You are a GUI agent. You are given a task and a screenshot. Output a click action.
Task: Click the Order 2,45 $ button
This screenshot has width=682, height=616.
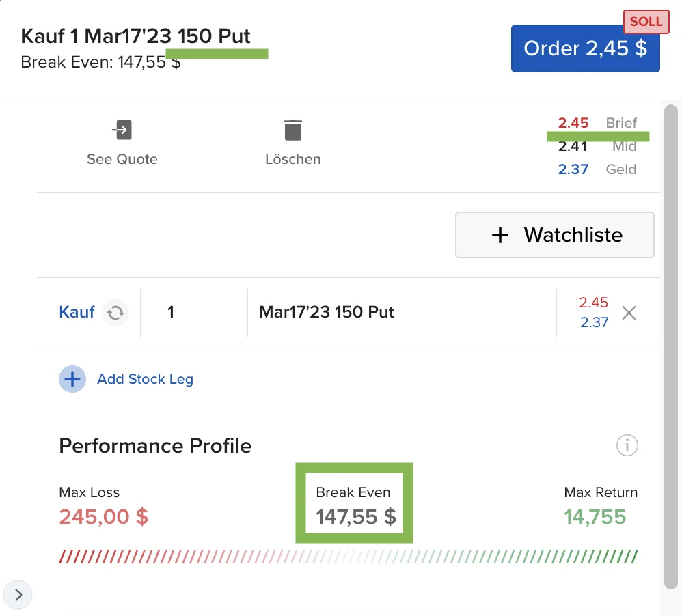(x=585, y=48)
